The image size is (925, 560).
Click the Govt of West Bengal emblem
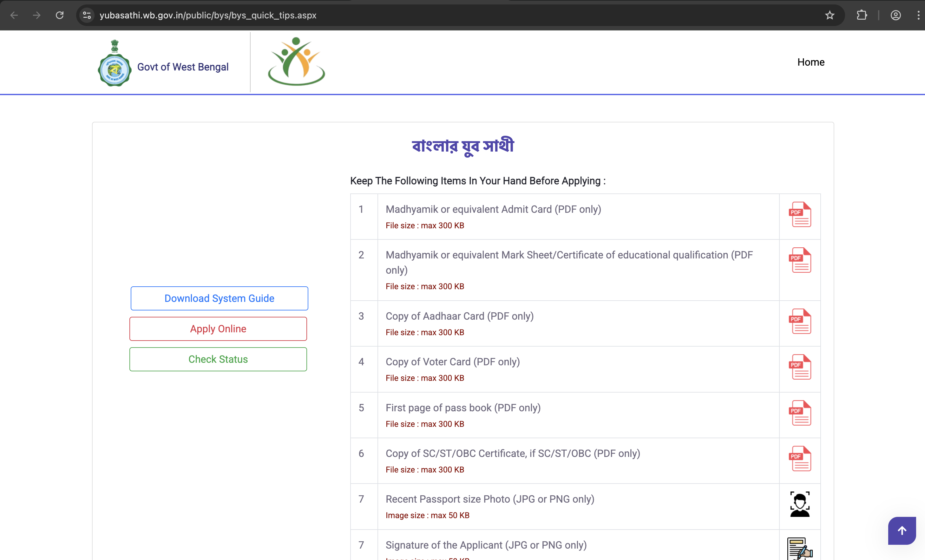click(x=115, y=64)
